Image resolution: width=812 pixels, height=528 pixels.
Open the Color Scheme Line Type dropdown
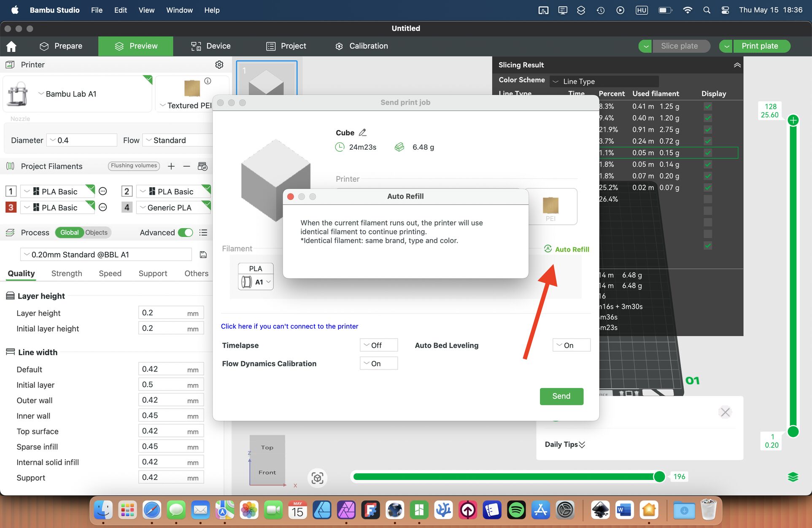pyautogui.click(x=604, y=81)
